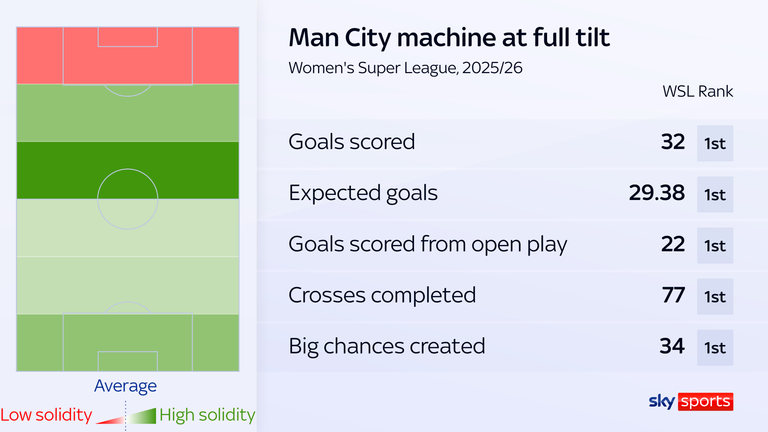Screen dimensions: 768x432
Task: Click the green high solidity wedge icon
Action: point(147,416)
